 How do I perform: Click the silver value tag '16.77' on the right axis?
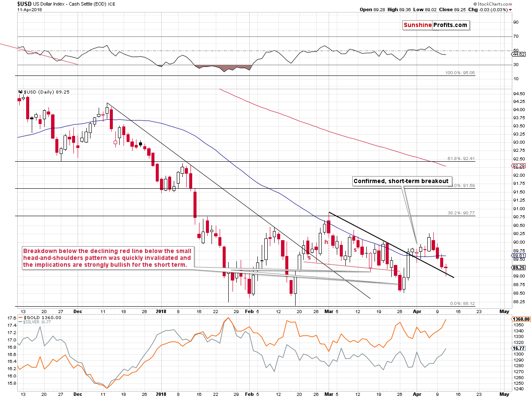519,349
